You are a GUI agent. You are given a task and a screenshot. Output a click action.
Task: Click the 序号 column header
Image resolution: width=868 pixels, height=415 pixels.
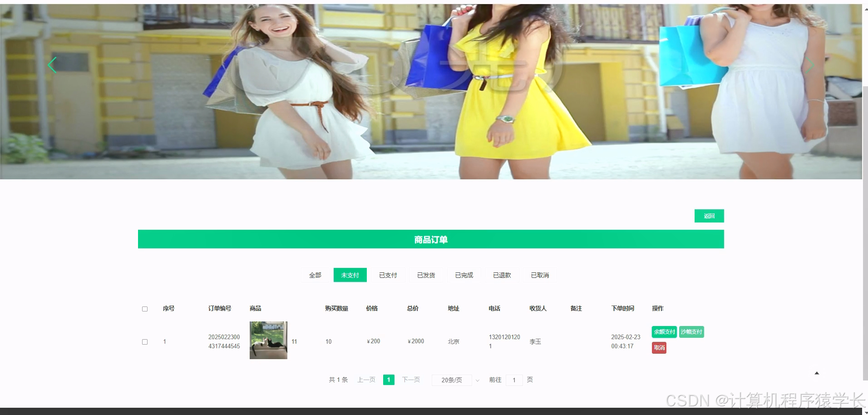tap(168, 308)
